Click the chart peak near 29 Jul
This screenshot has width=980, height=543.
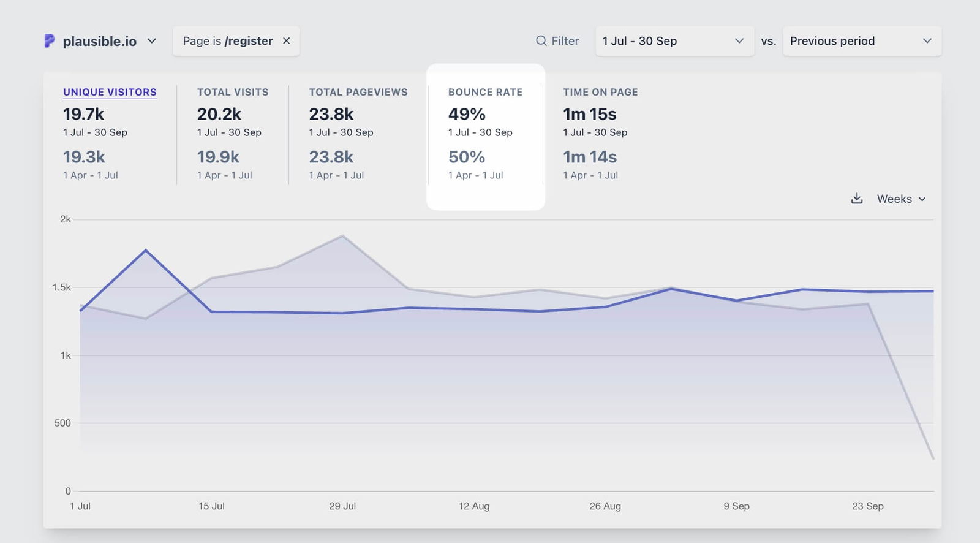tap(342, 236)
